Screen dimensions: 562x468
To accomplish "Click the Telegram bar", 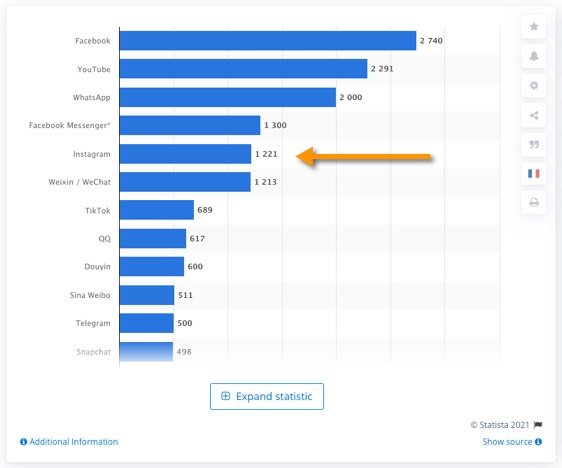I will pos(147,323).
